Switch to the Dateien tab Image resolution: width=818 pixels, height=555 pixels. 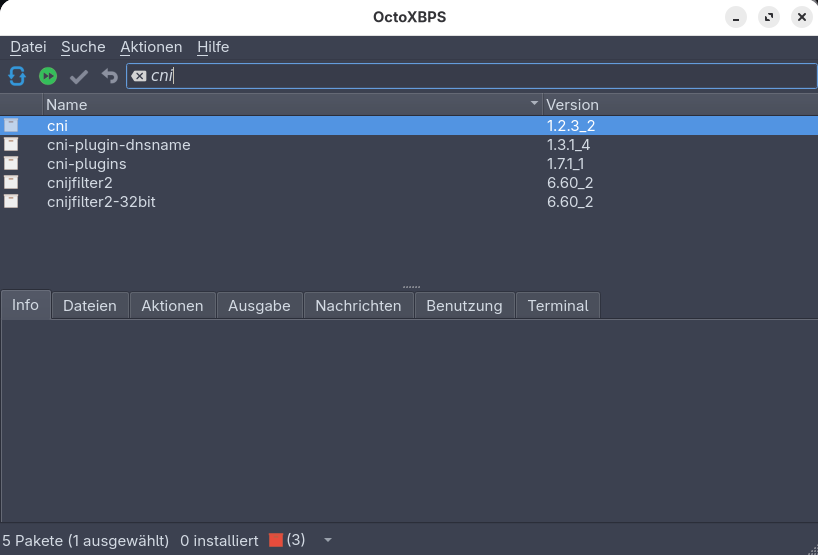pos(89,306)
